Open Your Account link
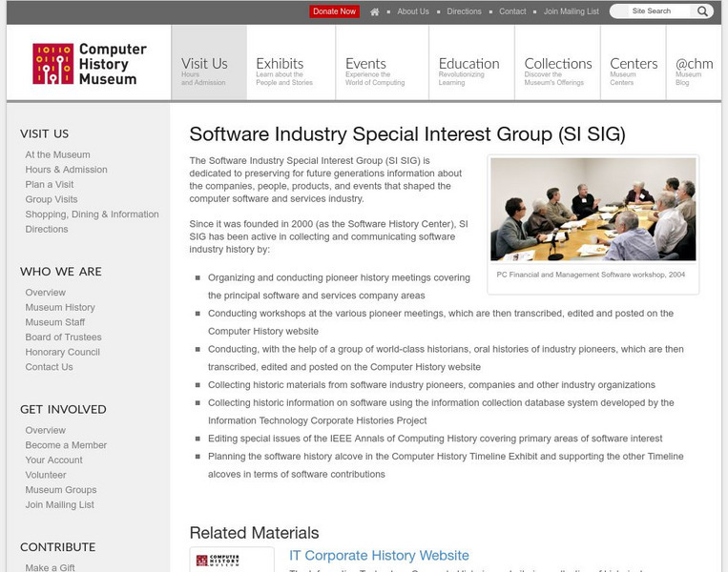Image resolution: width=728 pixels, height=572 pixels. tap(53, 460)
